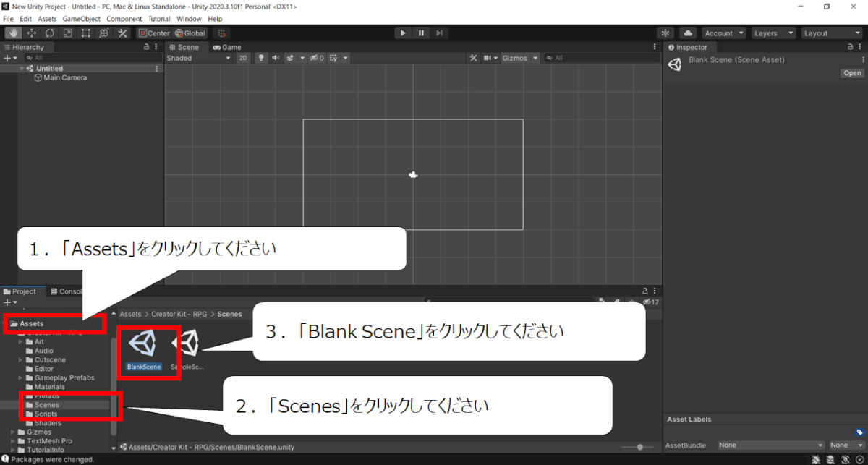Screen dimensions: 868x465
Task: Collapse the Untitled scene in Hierarchy
Action: tap(22, 69)
